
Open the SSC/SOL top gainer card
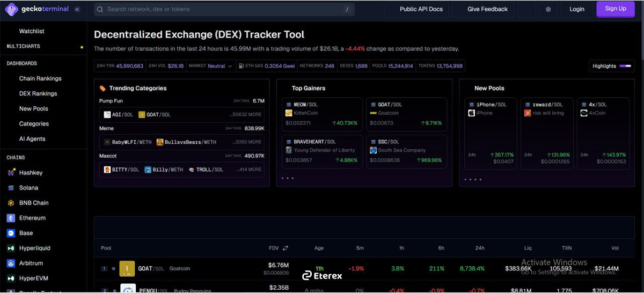pyautogui.click(x=407, y=151)
